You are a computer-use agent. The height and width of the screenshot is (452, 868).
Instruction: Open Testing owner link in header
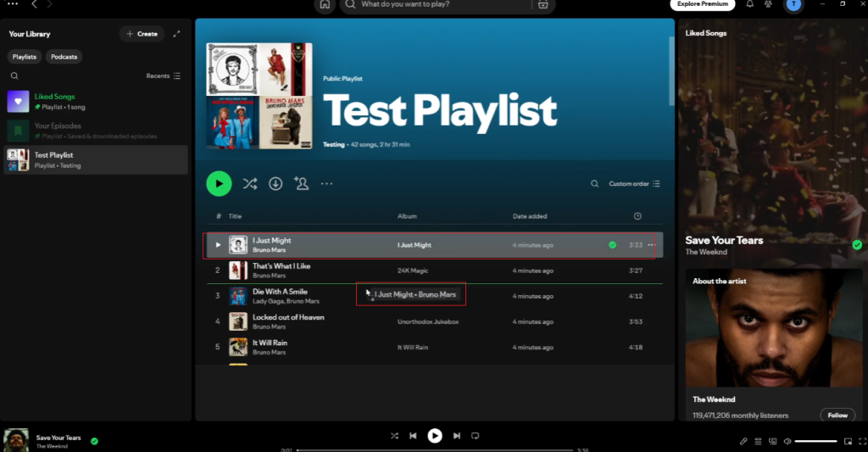334,144
